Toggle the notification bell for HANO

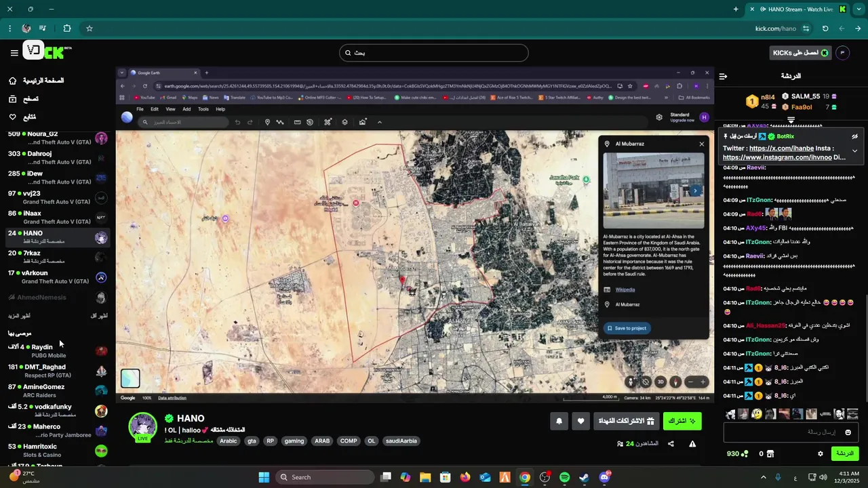[x=559, y=421]
